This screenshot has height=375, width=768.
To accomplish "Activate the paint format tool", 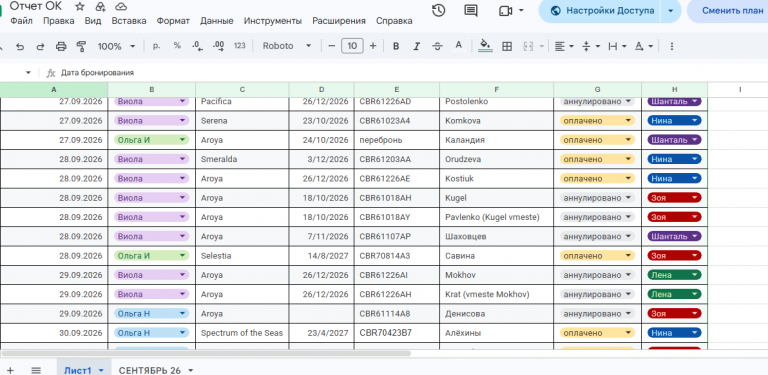I will 81,47.
